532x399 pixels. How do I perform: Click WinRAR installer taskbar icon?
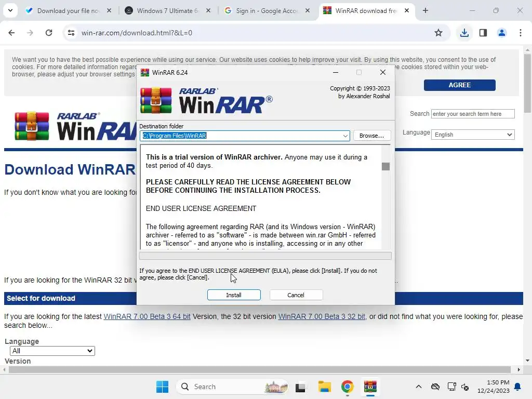pos(370,387)
